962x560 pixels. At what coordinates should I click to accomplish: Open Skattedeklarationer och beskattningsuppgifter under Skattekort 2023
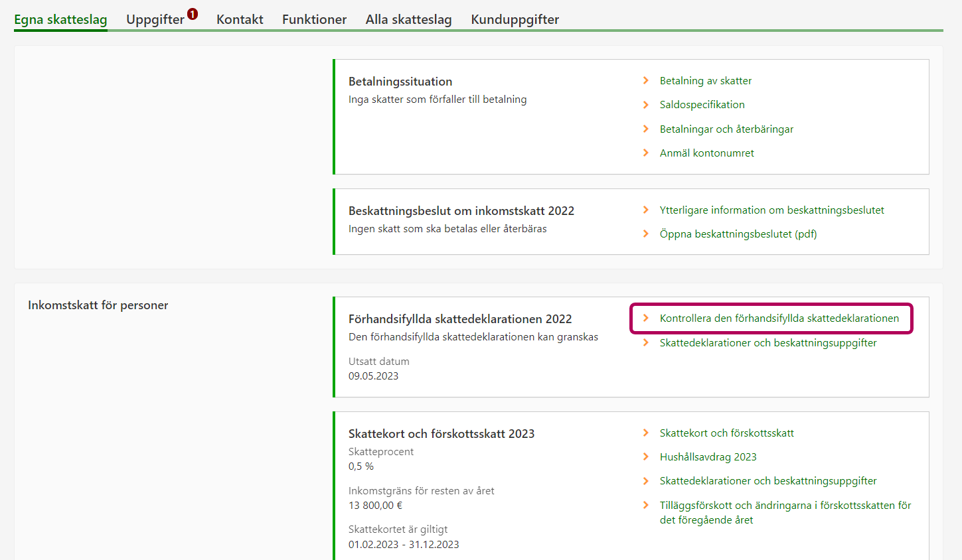coord(767,481)
